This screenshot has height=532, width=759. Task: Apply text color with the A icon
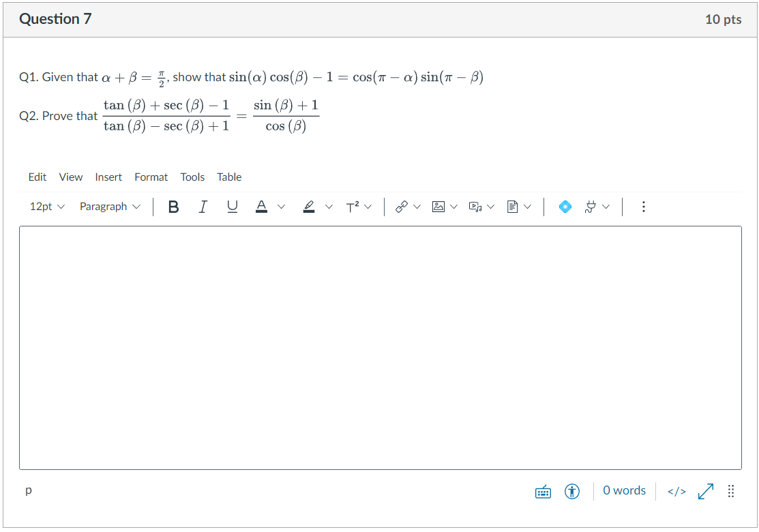coord(261,207)
